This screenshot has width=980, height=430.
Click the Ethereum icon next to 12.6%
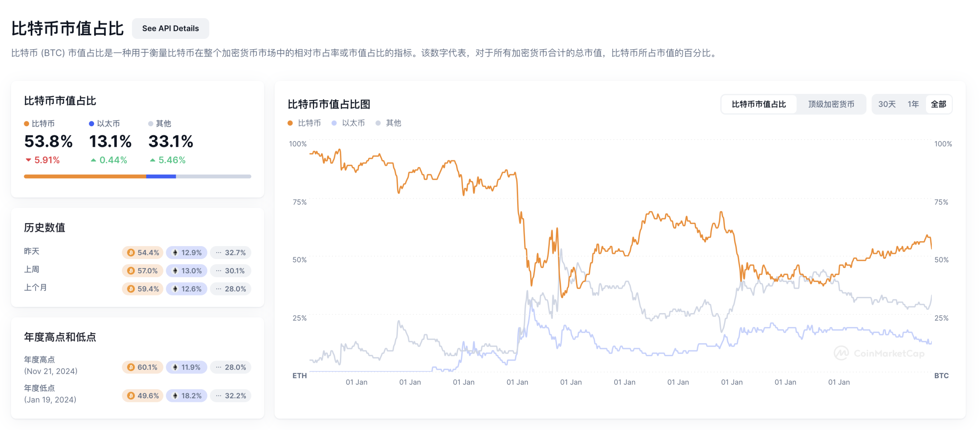point(175,289)
